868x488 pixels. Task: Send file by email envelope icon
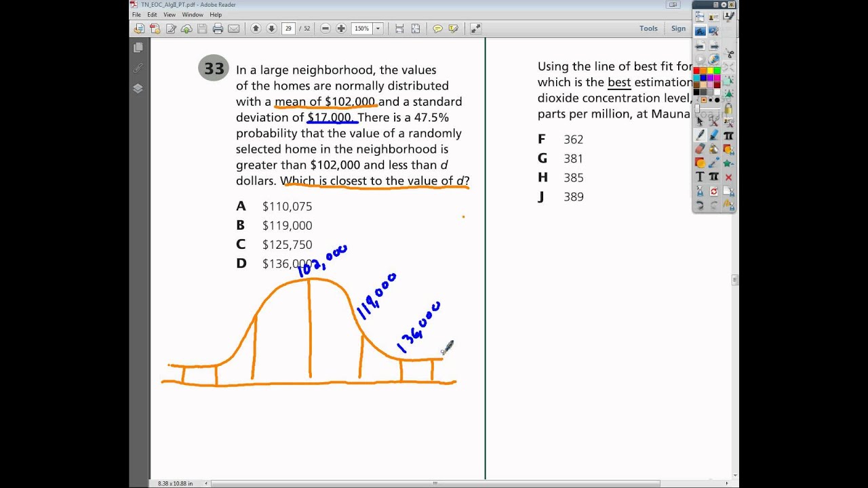pyautogui.click(x=233, y=28)
